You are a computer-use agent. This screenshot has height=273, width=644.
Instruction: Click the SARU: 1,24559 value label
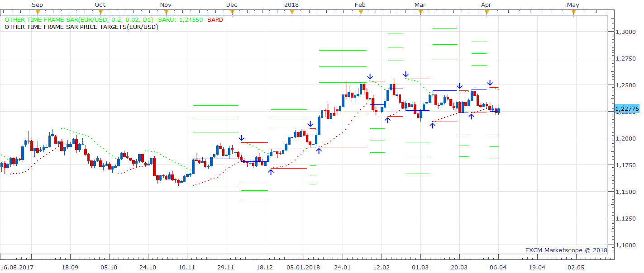point(180,20)
